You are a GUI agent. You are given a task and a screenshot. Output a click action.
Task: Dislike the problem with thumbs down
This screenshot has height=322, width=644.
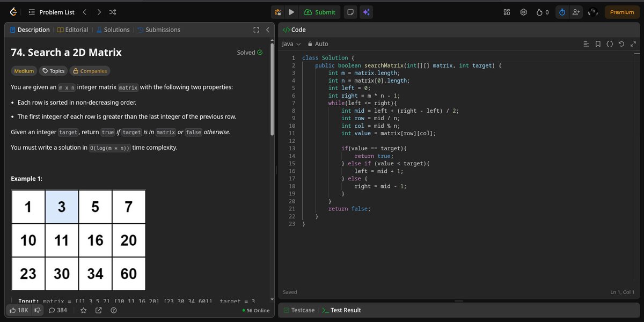click(x=38, y=310)
